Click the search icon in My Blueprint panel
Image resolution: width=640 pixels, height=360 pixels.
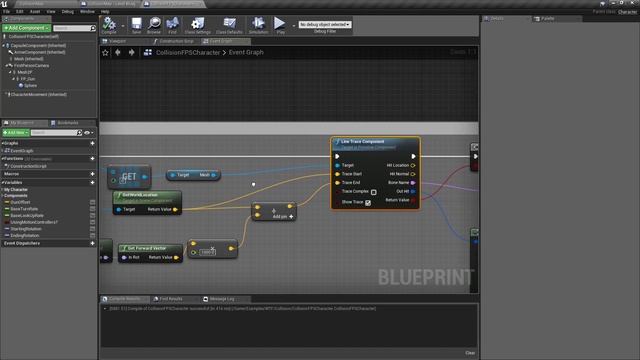[79, 133]
